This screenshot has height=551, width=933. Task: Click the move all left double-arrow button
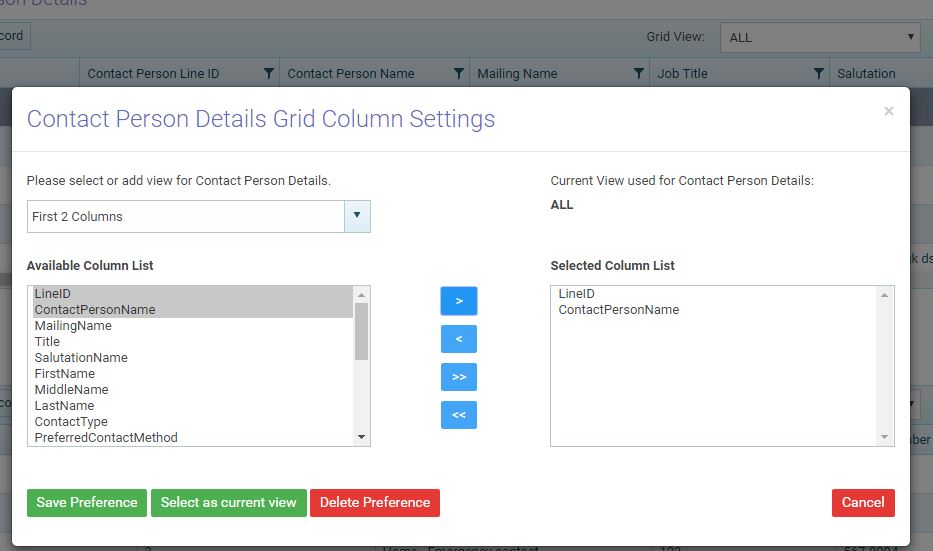459,415
